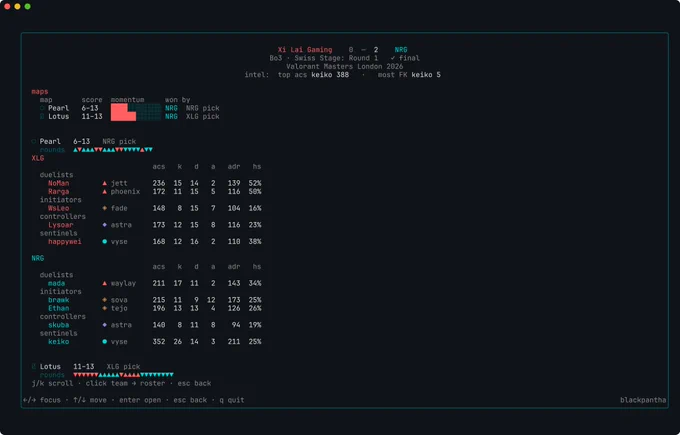Click the final checkmark in the match header

coord(392,58)
